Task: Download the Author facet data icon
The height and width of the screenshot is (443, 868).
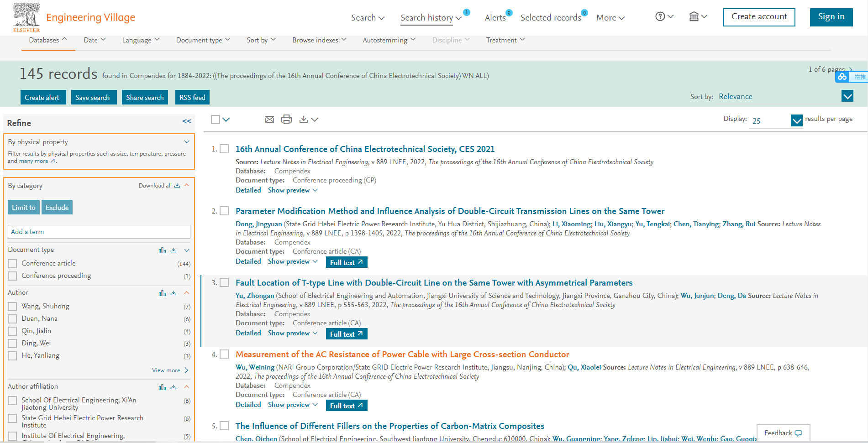Action: pyautogui.click(x=174, y=293)
